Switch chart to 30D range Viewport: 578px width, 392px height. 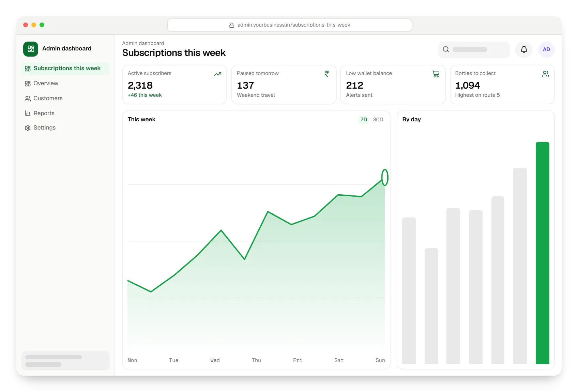tap(378, 120)
